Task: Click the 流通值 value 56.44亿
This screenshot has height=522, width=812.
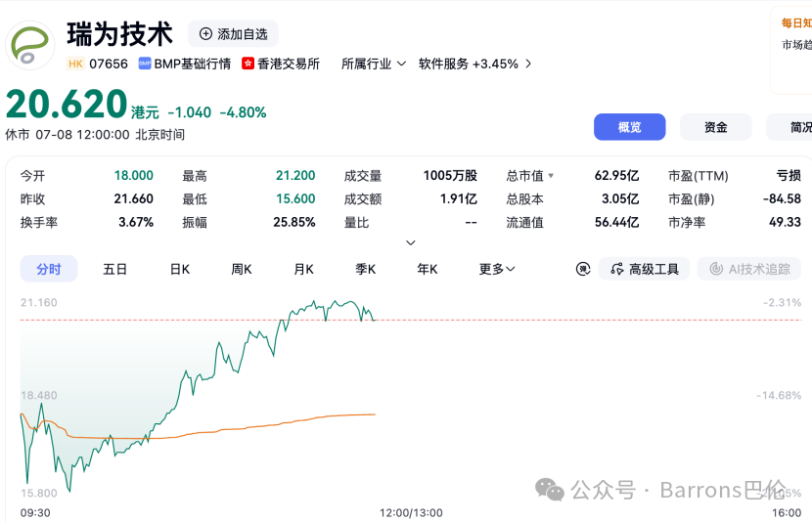Action: point(616,223)
